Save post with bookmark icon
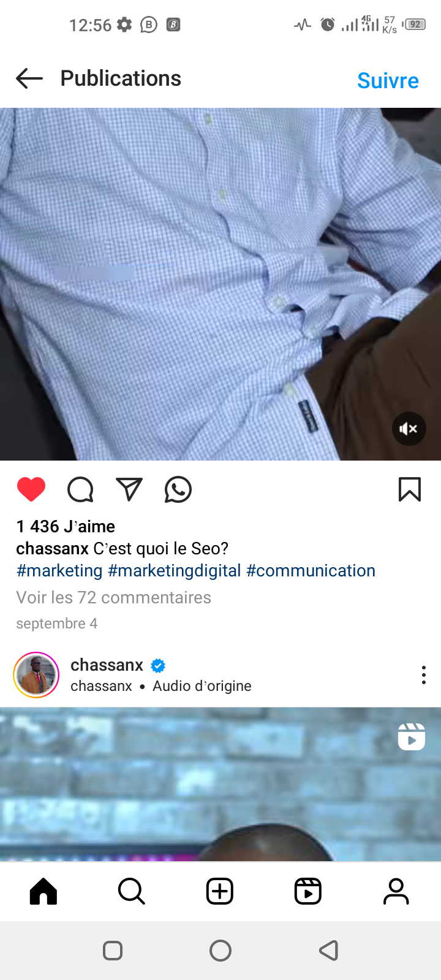This screenshot has width=441, height=980. coord(410,489)
